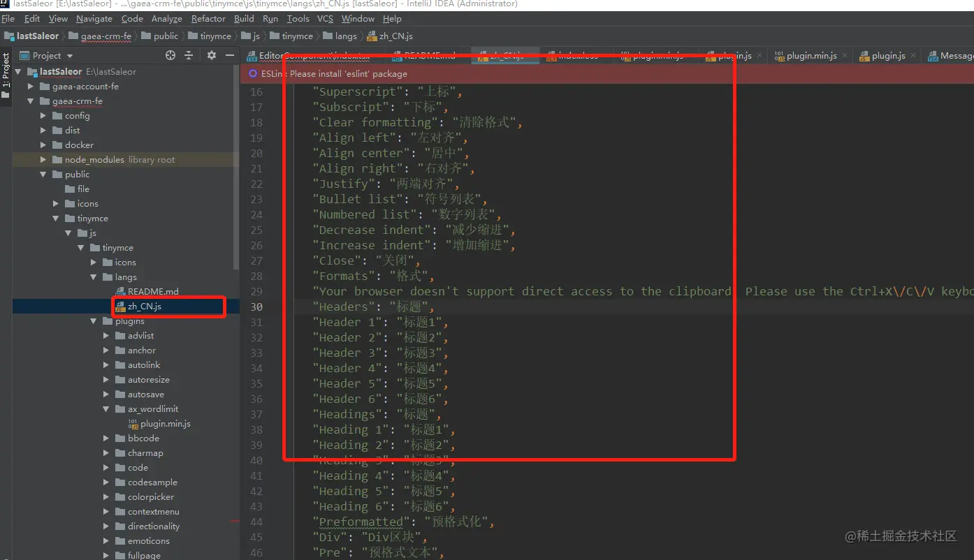Expand the docker folder arrow
The width and height of the screenshot is (974, 560).
pyautogui.click(x=43, y=145)
